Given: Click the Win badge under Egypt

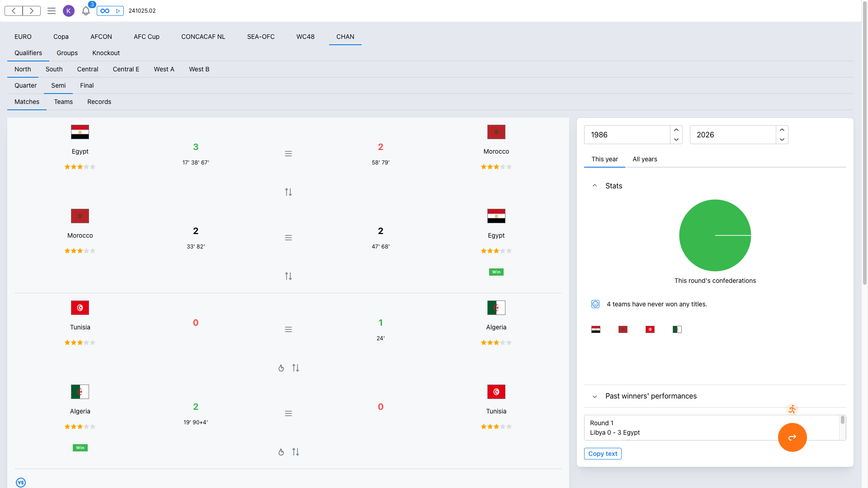Looking at the screenshot, I should click(x=496, y=272).
